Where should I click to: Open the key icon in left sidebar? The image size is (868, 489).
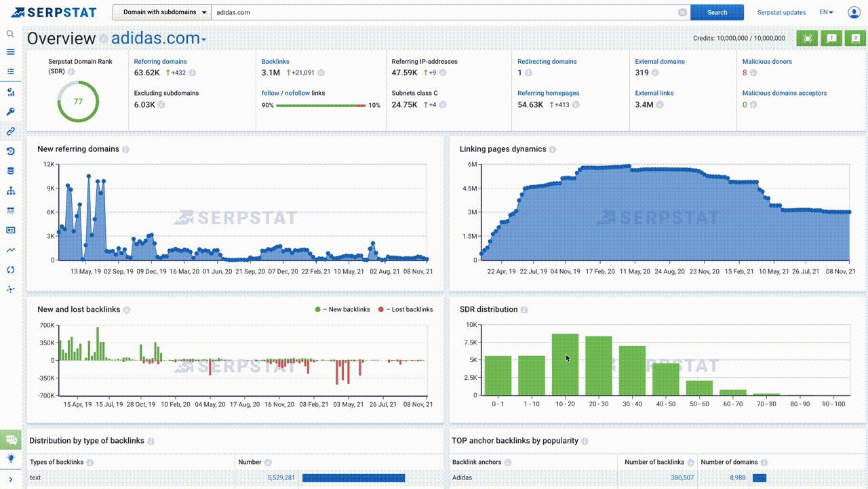pyautogui.click(x=10, y=112)
